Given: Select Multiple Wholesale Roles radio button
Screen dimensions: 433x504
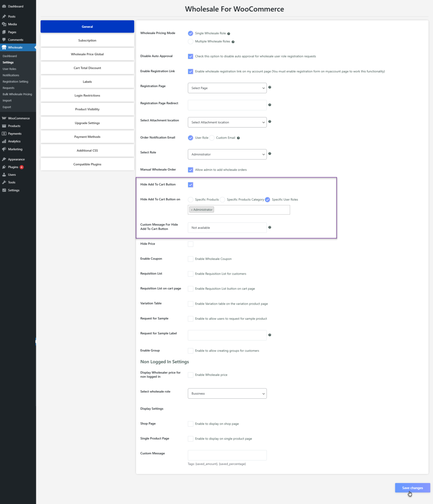Looking at the screenshot, I should coord(191,41).
